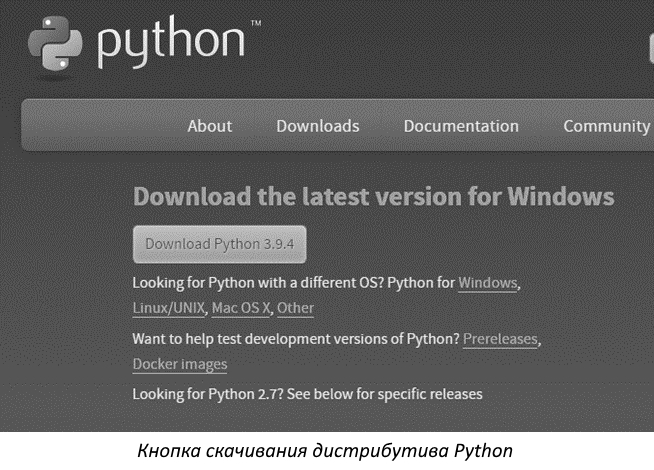Choose the Mac OS X link
Screen dimensions: 654x470
point(242,308)
